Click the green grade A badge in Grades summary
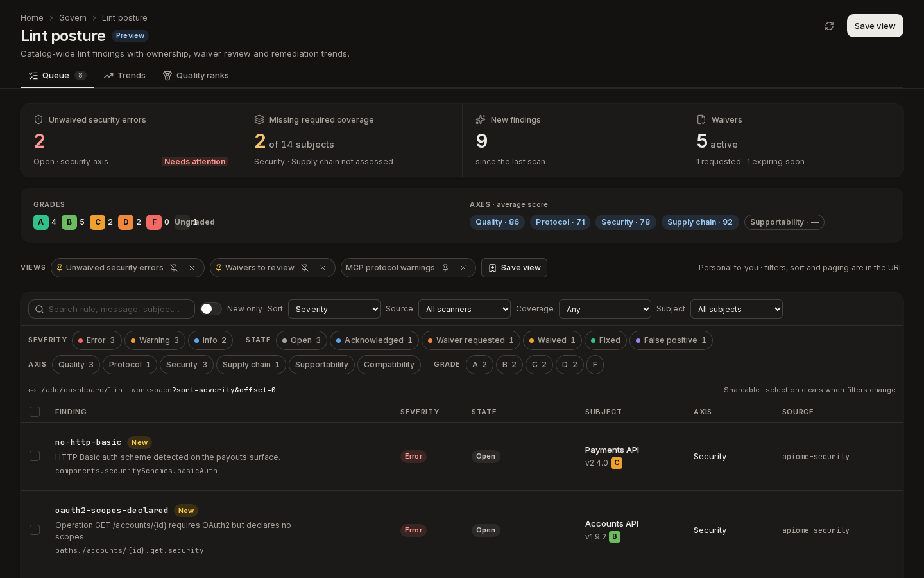This screenshot has height=578, width=924. [x=41, y=222]
